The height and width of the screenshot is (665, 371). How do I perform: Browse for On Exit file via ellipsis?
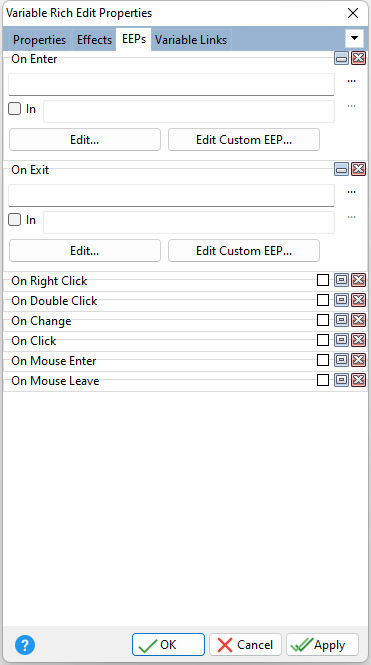(351, 192)
